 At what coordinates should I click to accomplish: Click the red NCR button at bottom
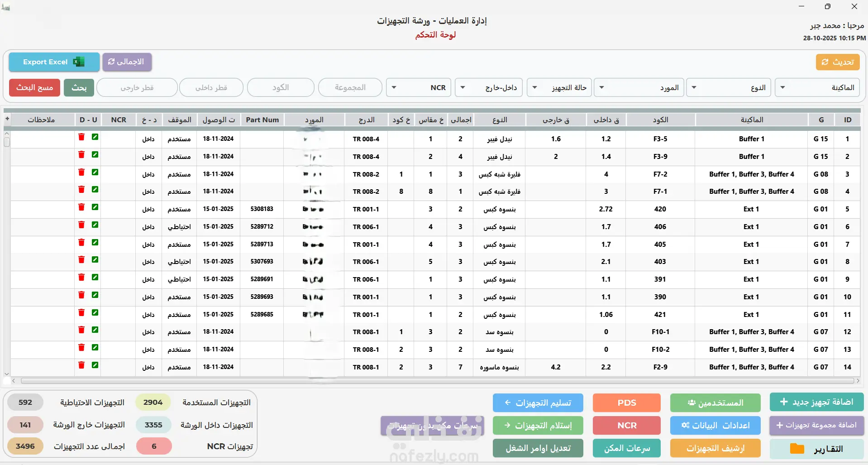[626, 425]
